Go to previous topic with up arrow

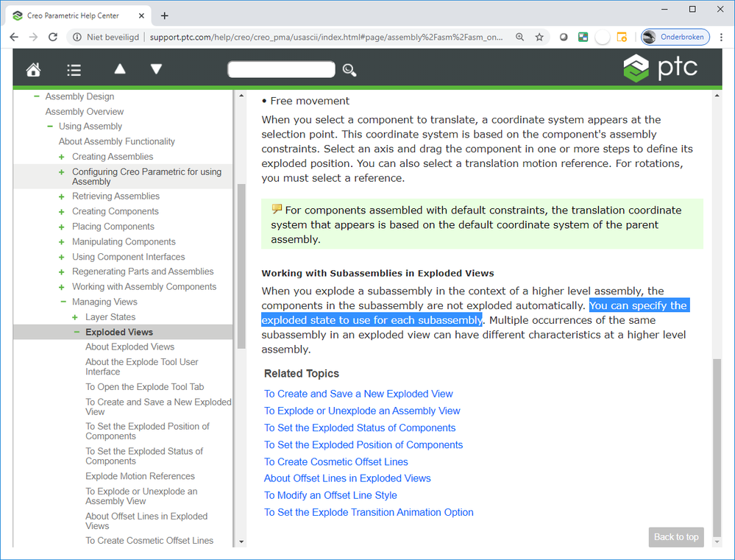[120, 69]
